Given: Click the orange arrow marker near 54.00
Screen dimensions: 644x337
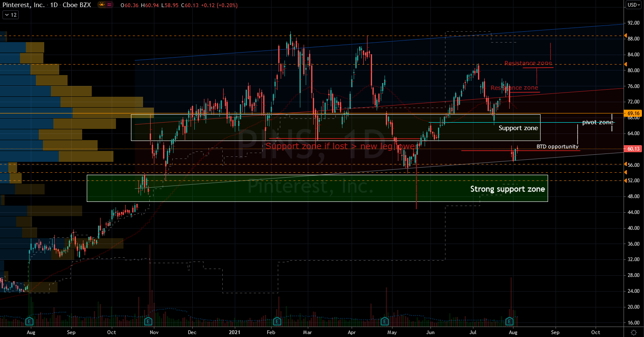Looking at the screenshot, I should click(x=626, y=172).
